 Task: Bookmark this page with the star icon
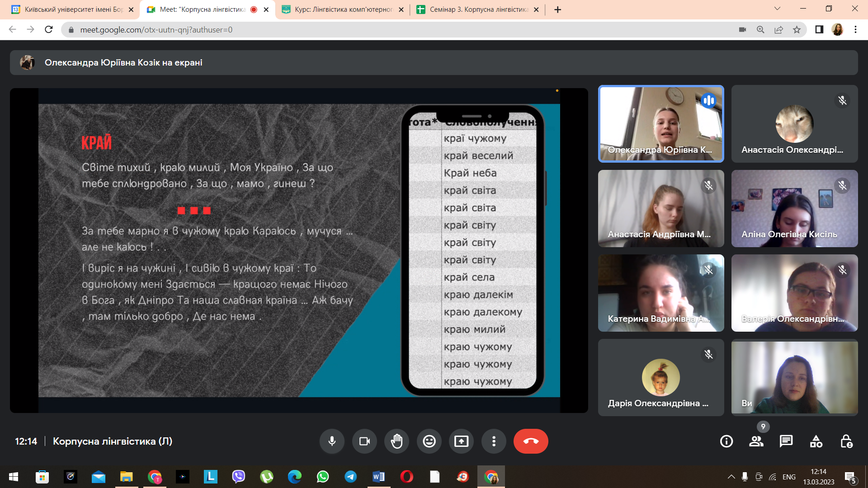pyautogui.click(x=797, y=30)
